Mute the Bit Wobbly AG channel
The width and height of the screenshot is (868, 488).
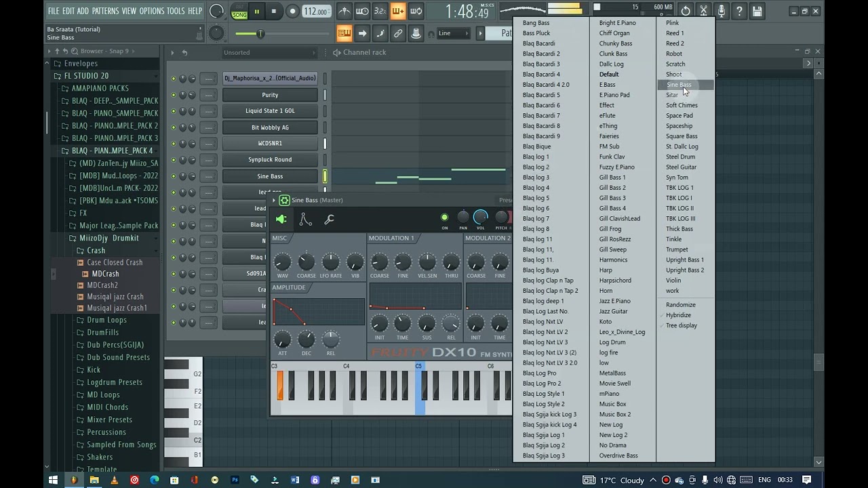click(174, 127)
